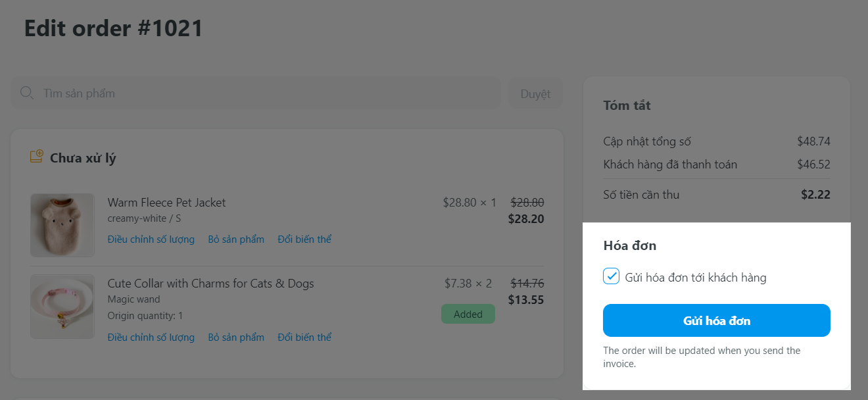868x400 pixels.
Task: Adjust quantity link for the Cute Collar
Action: pyautogui.click(x=151, y=337)
